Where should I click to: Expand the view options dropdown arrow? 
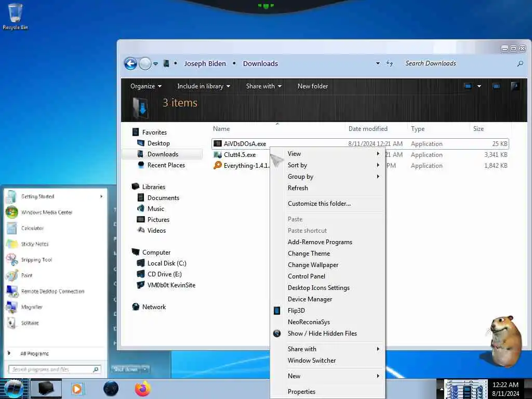coord(479,86)
